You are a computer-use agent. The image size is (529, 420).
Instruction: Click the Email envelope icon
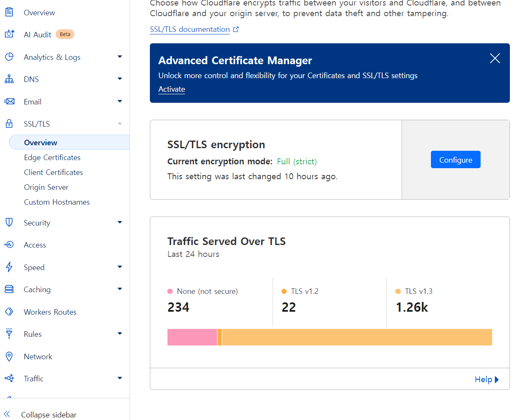[x=9, y=101]
